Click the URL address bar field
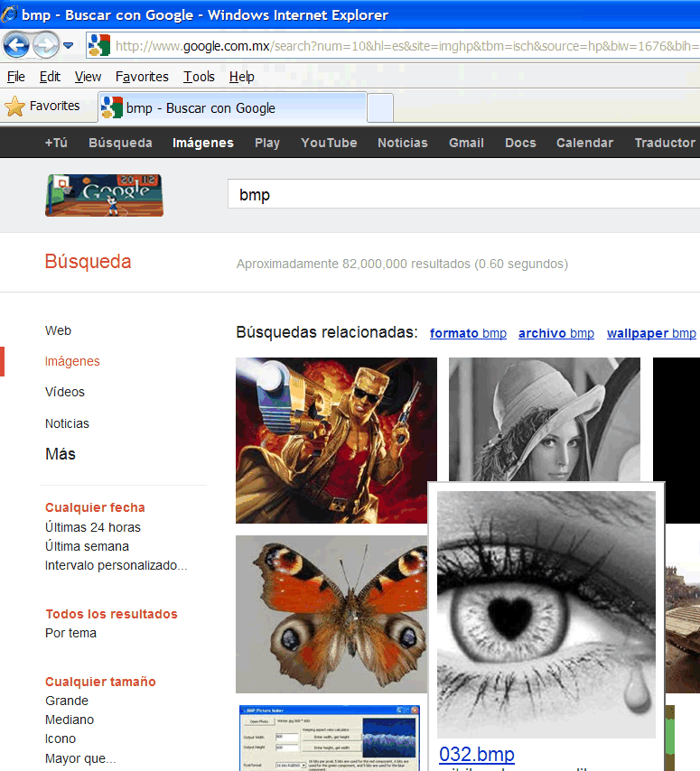 coord(393,46)
